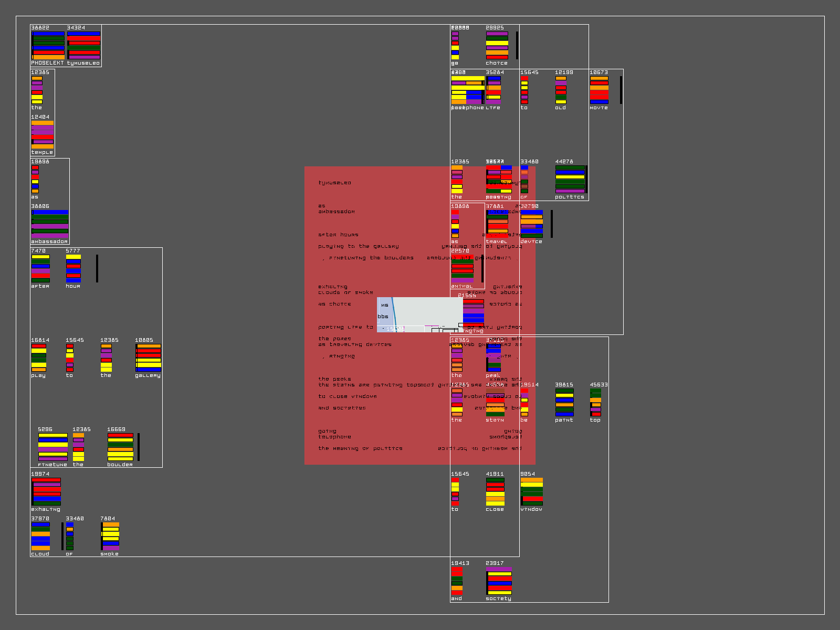Click 'to close windows' text in red panel
This screenshot has height=630, width=840.
348,396
